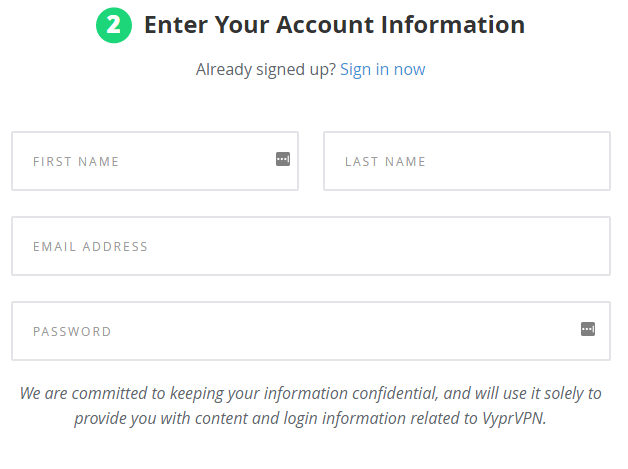The height and width of the screenshot is (469, 628).
Task: Follow the Sign in now link
Action: pyautogui.click(x=382, y=70)
